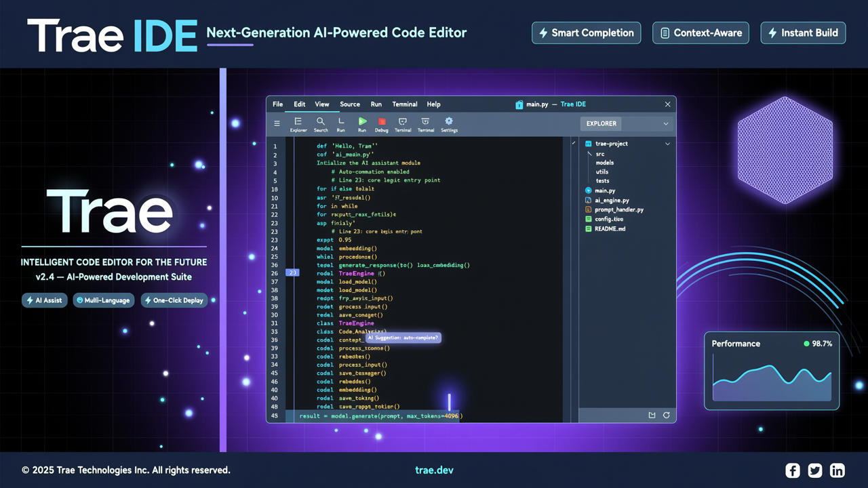This screenshot has width=868, height=488.
Task: Open ai_engine.py in the explorer tree
Action: [612, 200]
